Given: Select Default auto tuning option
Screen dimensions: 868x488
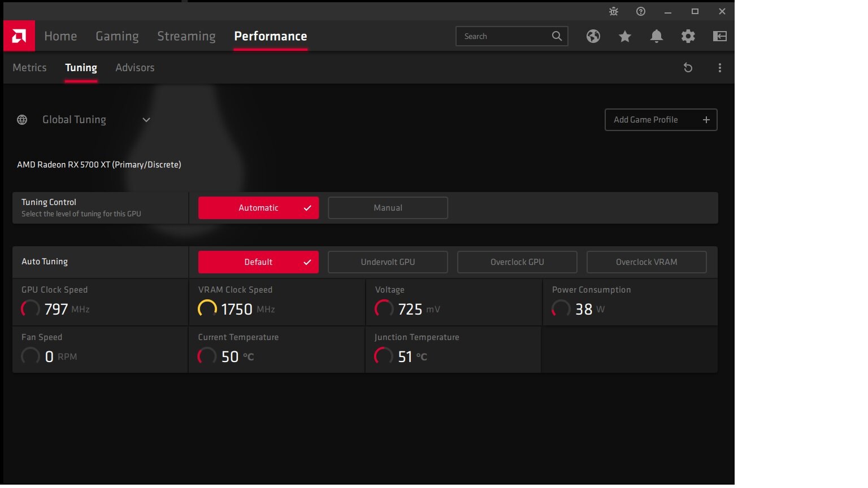Looking at the screenshot, I should (x=258, y=262).
